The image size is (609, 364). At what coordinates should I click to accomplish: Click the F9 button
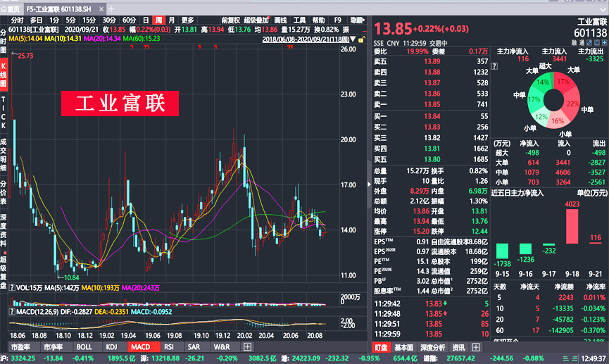tap(337, 20)
